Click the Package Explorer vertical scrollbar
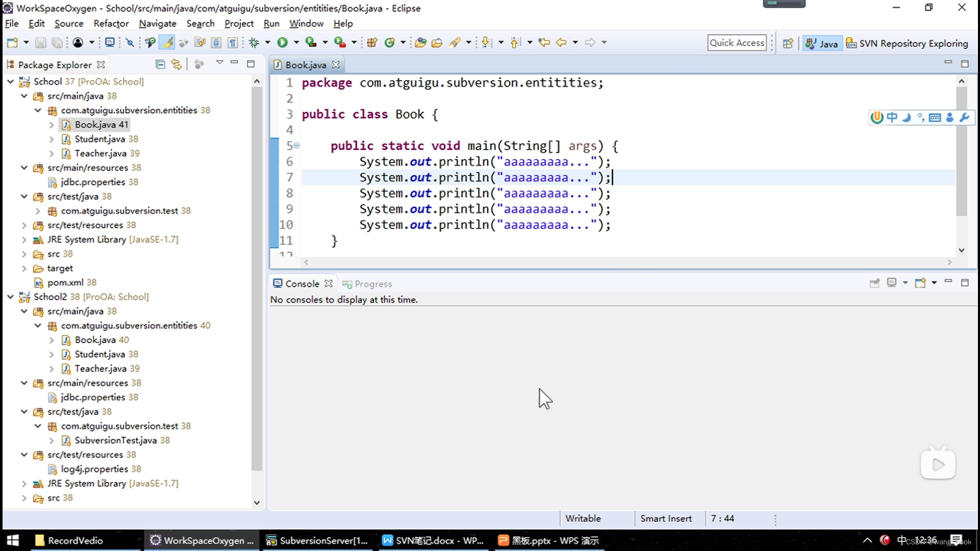 click(257, 278)
